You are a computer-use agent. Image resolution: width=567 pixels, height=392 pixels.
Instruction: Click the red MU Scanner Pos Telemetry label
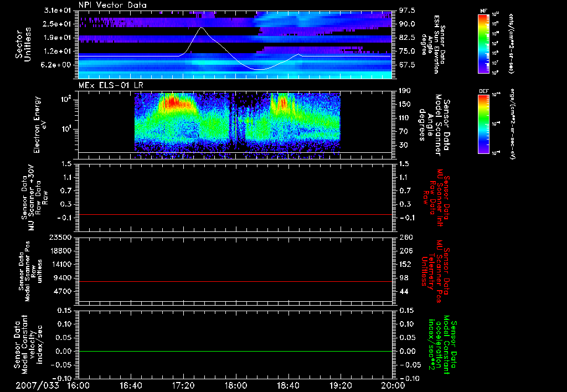435,272
